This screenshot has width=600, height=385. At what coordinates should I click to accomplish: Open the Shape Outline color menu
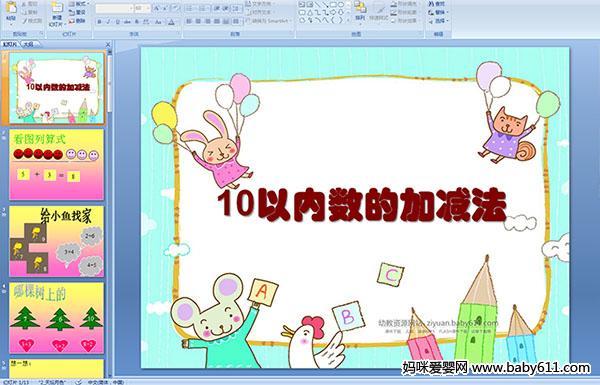pyautogui.click(x=405, y=12)
